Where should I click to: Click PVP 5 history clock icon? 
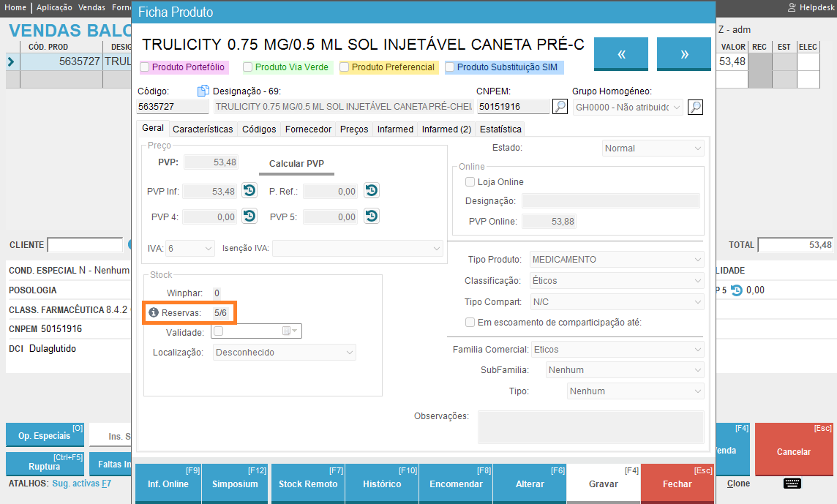coord(372,216)
